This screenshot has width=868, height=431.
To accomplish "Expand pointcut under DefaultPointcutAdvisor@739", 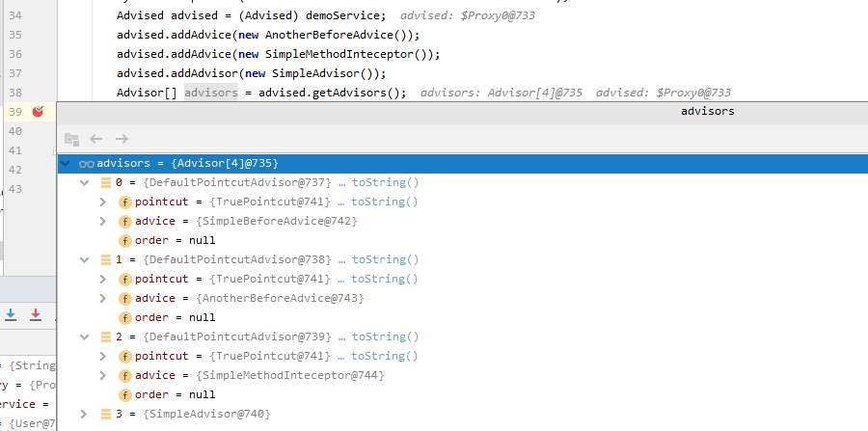I will click(103, 356).
